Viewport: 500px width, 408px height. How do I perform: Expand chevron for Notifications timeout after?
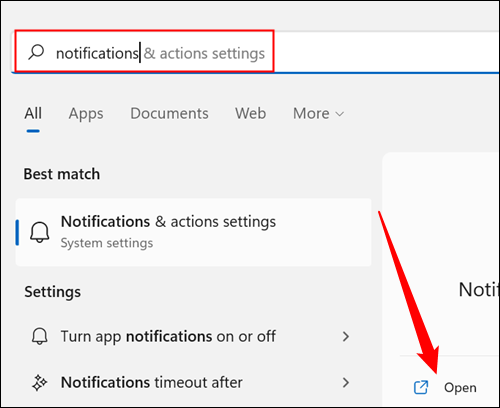pyautogui.click(x=346, y=382)
